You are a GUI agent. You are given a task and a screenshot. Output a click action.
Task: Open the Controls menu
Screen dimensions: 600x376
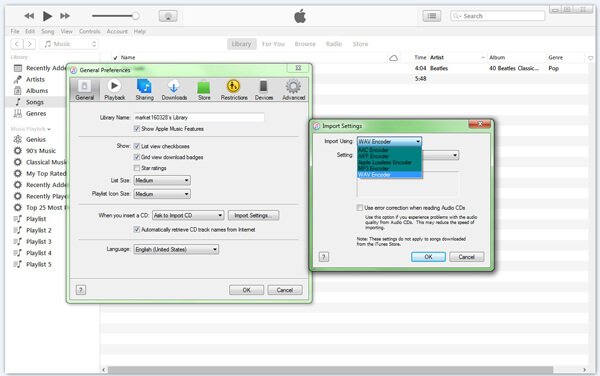90,31
